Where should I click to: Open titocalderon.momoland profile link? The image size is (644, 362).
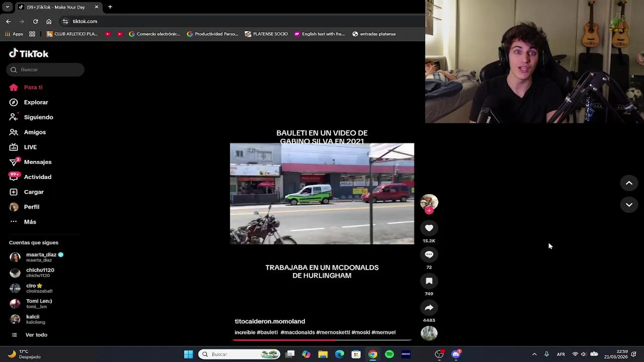(x=270, y=321)
